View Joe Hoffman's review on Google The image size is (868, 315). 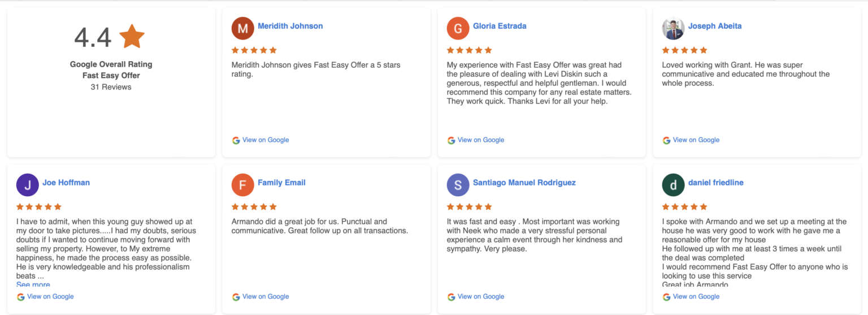pos(50,297)
